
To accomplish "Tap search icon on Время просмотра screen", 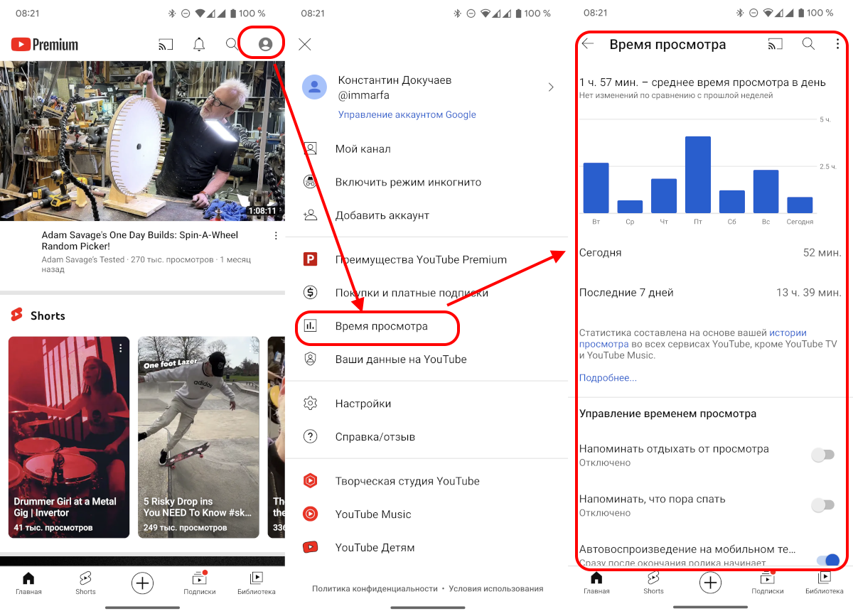I will [x=808, y=44].
